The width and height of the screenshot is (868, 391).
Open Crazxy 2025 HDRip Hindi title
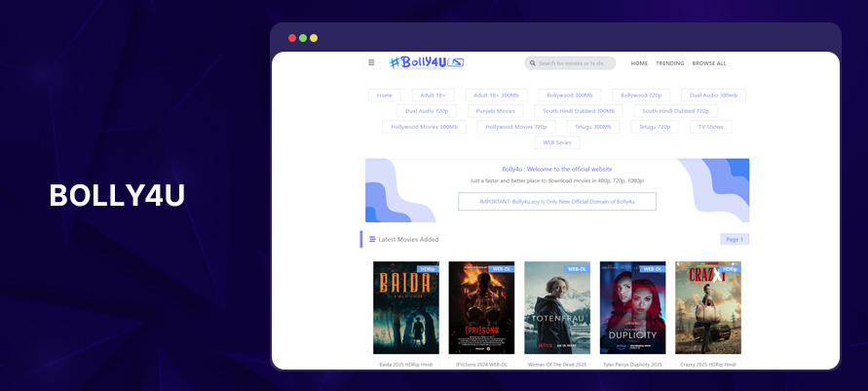coord(708,365)
